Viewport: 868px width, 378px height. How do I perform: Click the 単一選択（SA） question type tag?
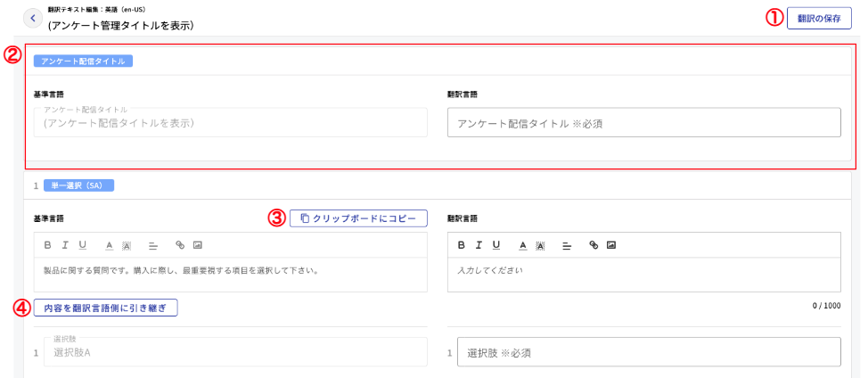click(x=78, y=185)
